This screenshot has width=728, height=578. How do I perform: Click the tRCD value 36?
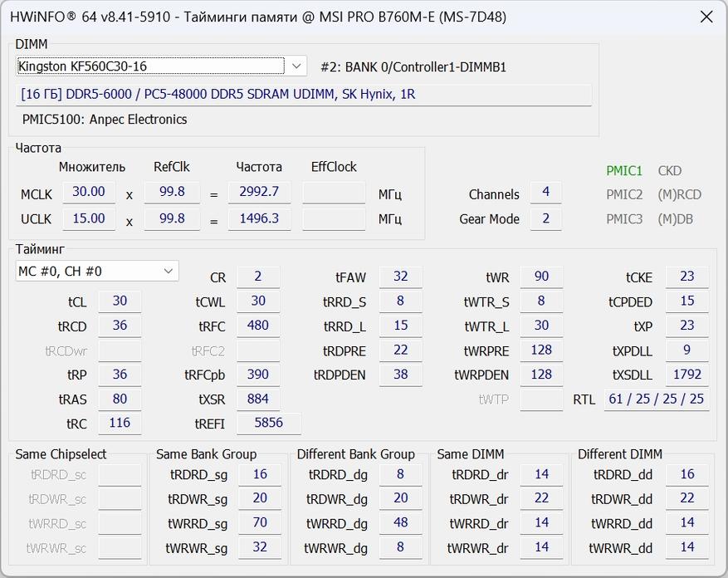(120, 326)
